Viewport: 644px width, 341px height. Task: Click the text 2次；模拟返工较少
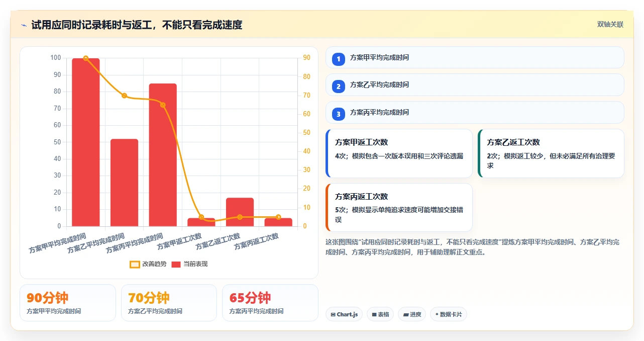tap(551, 160)
